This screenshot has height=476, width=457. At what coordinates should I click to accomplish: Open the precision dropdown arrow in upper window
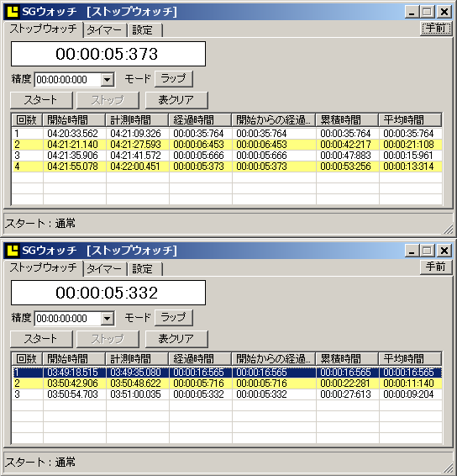coord(107,80)
